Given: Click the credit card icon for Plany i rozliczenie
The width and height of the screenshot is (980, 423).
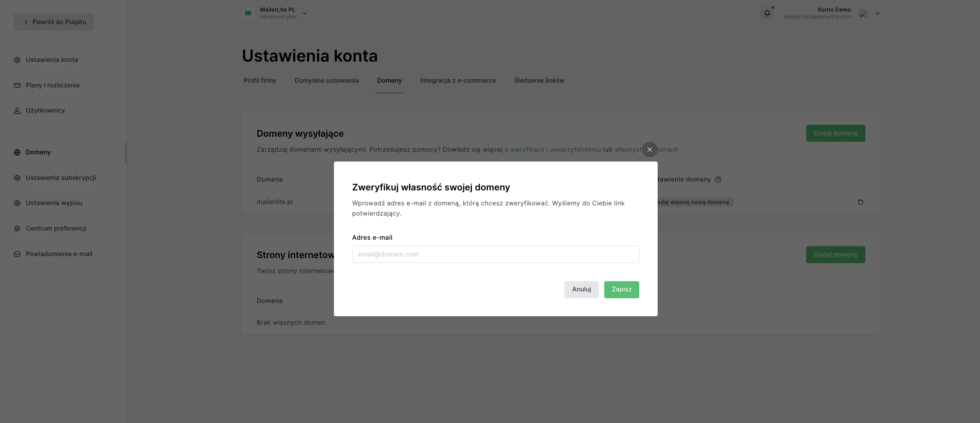Looking at the screenshot, I should pyautogui.click(x=17, y=85).
